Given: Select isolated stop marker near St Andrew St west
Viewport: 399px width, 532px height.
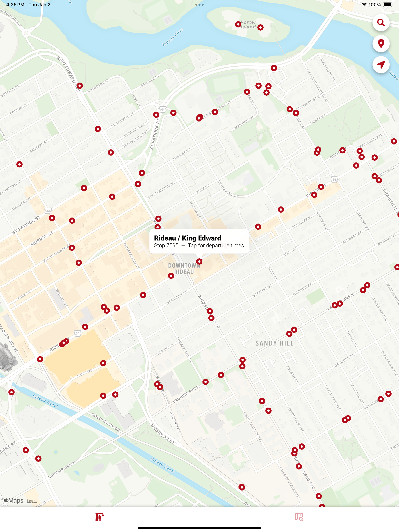Looking at the screenshot, I should pyautogui.click(x=19, y=164).
